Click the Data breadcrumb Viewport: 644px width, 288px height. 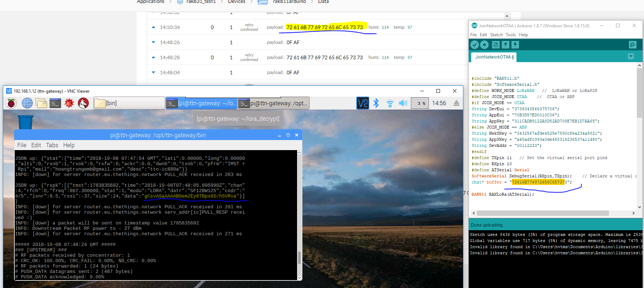point(323,1)
